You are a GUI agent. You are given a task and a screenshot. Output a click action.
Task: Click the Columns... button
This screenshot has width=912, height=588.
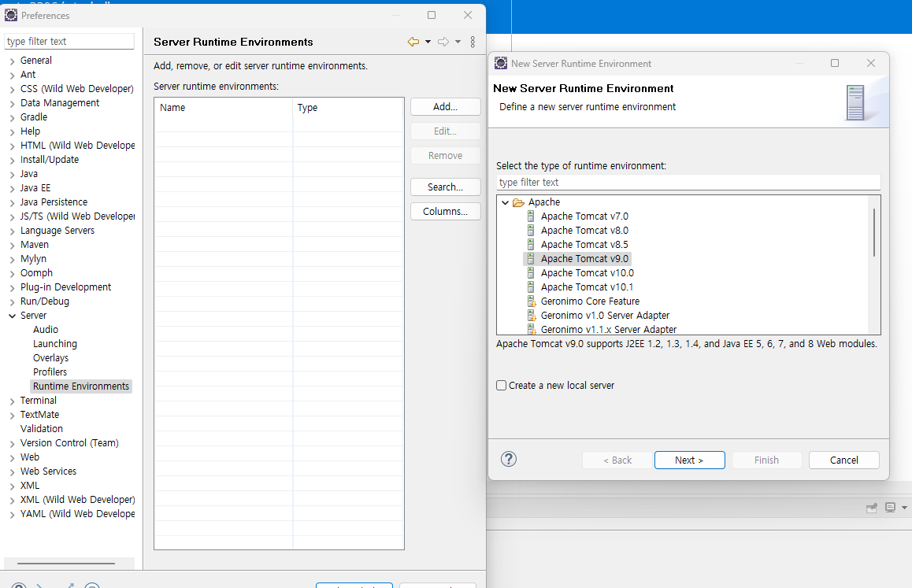[445, 212]
